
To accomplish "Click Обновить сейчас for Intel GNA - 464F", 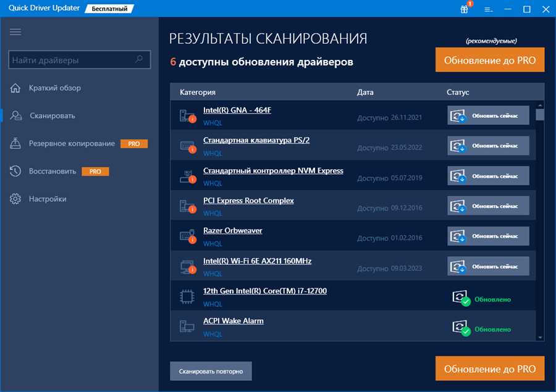I will pos(487,115).
